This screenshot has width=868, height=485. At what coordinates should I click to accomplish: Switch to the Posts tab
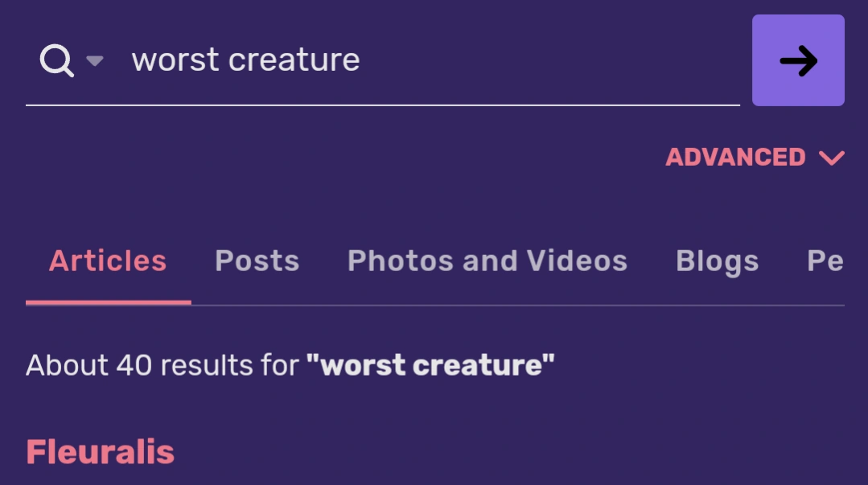256,260
